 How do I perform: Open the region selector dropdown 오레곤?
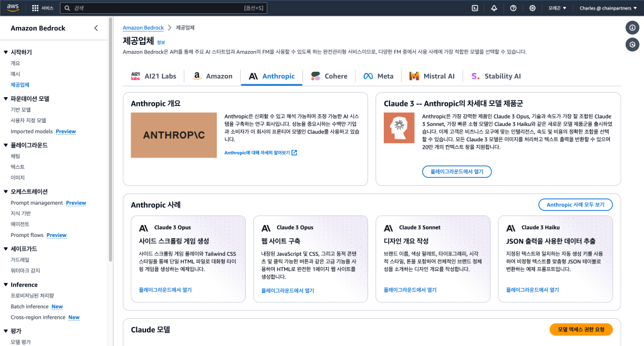click(x=557, y=8)
